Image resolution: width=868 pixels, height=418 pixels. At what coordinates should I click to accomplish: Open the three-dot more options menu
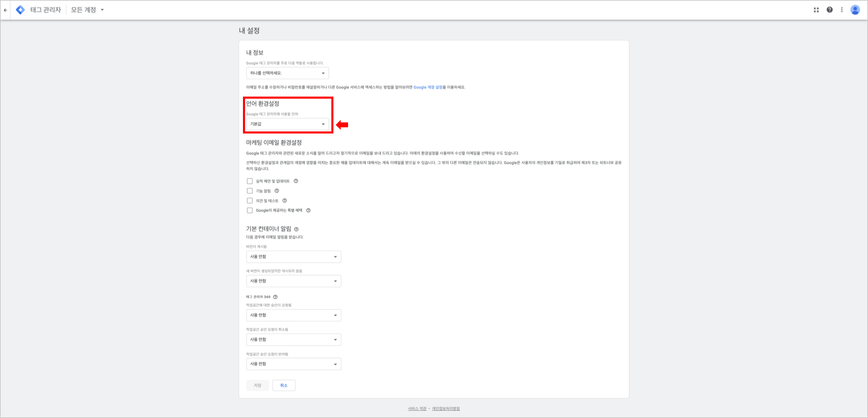[x=842, y=10]
